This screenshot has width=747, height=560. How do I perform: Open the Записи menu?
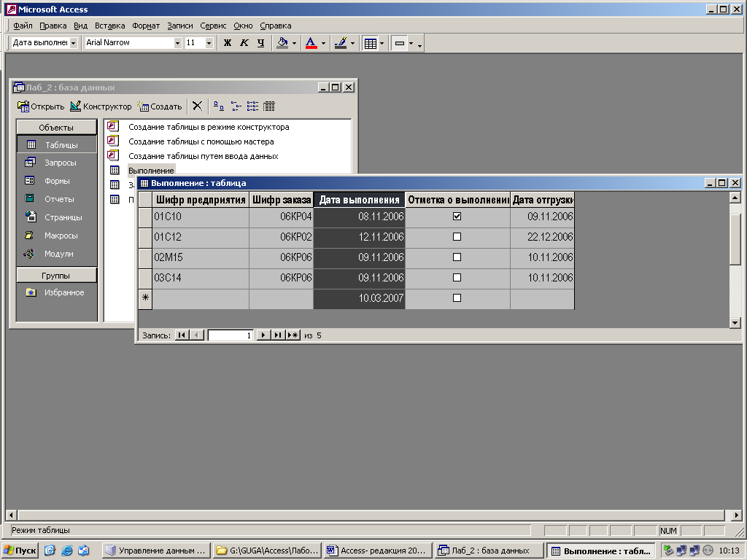click(x=180, y=26)
